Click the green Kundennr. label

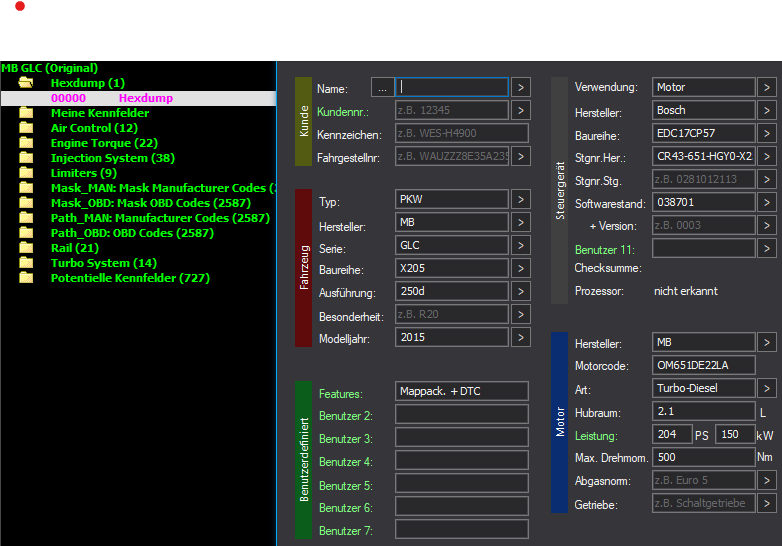[x=343, y=112]
